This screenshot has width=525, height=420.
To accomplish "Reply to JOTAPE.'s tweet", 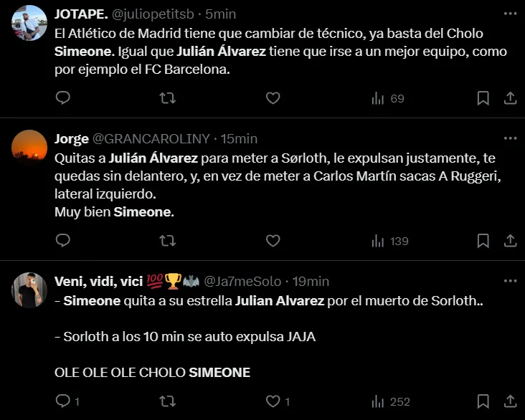I will click(63, 98).
